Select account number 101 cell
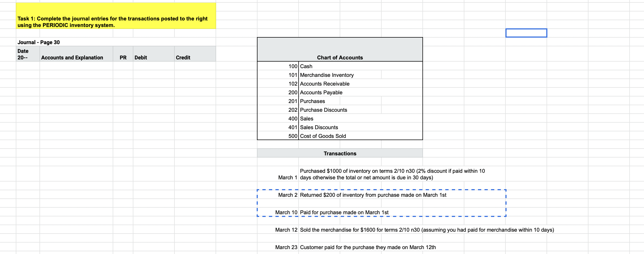644x254 pixels. click(278, 75)
